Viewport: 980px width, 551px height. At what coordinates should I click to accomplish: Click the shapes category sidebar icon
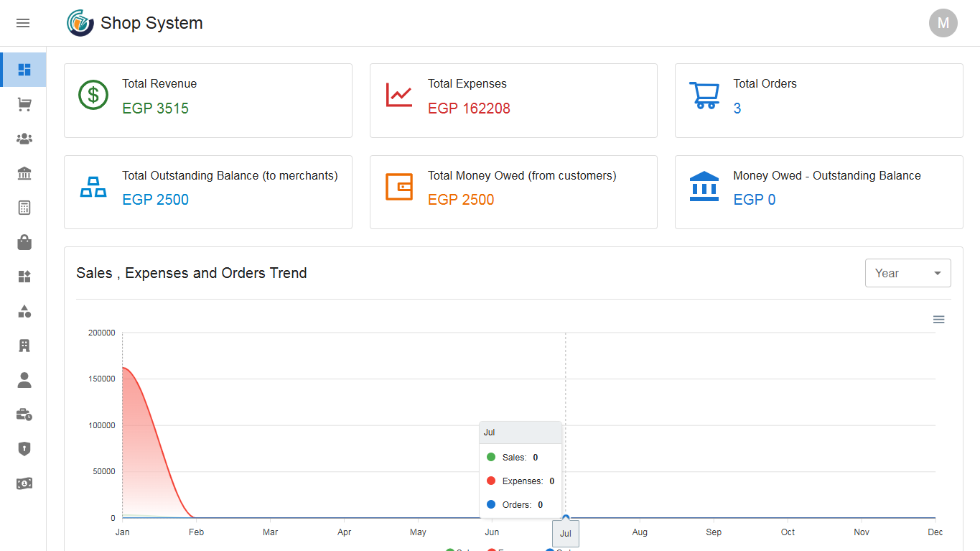pyautogui.click(x=24, y=311)
